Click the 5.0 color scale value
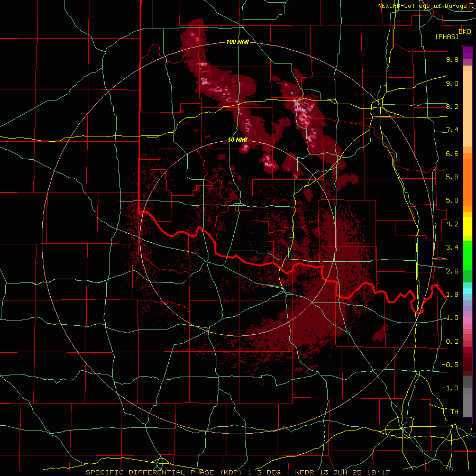 click(452, 200)
